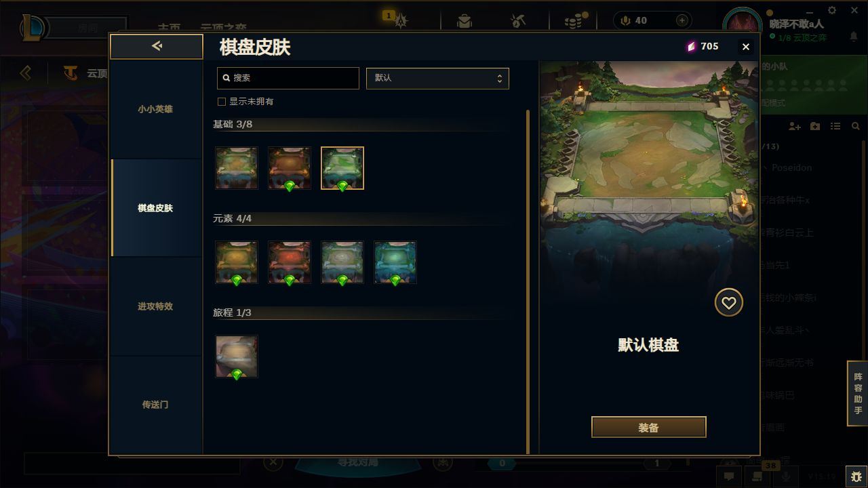Viewport: 868px width, 488px height.
Task: Switch to the 进攻特效 tab
Action: pos(155,306)
